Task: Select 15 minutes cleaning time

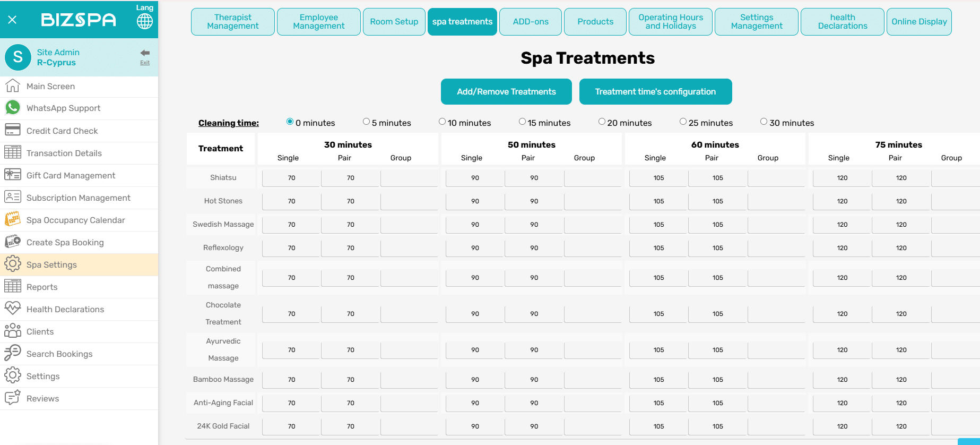Action: point(522,122)
